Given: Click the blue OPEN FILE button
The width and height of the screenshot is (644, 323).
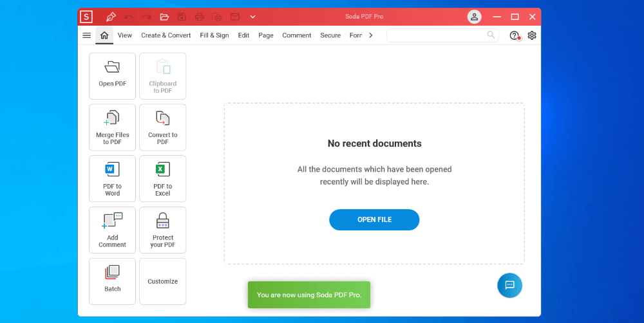Looking at the screenshot, I should 374,219.
